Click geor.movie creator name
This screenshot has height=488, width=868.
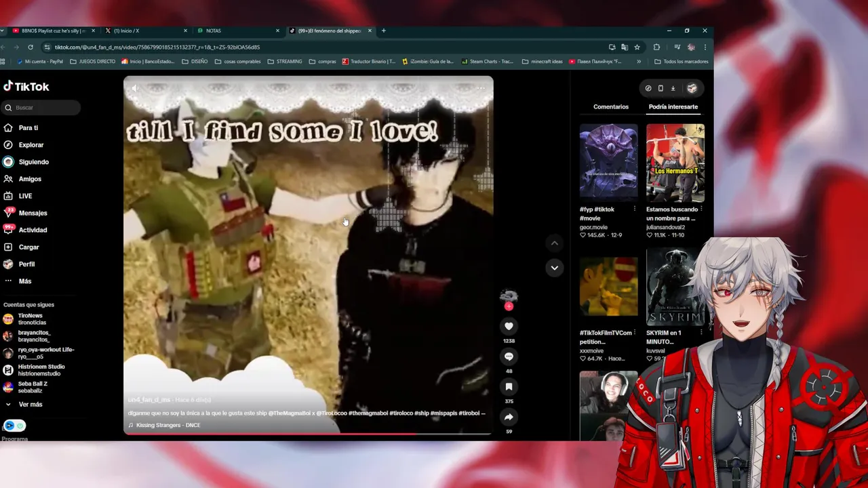[x=594, y=227]
